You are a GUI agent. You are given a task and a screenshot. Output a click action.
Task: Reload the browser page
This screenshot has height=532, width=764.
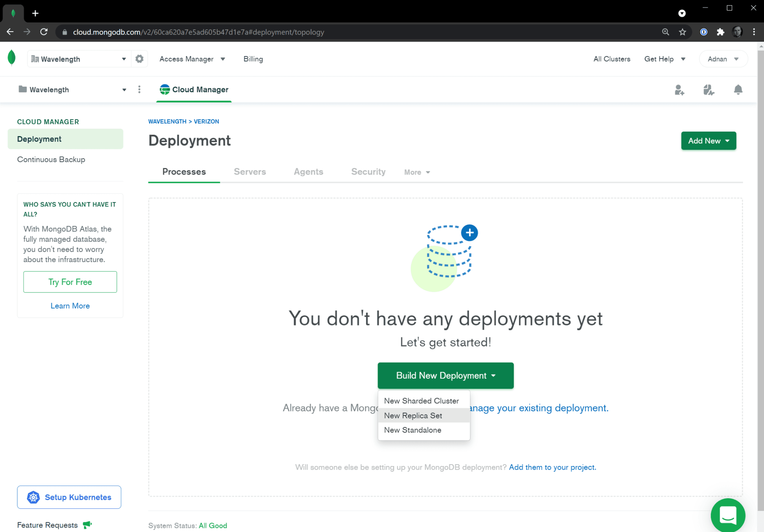pos(44,32)
